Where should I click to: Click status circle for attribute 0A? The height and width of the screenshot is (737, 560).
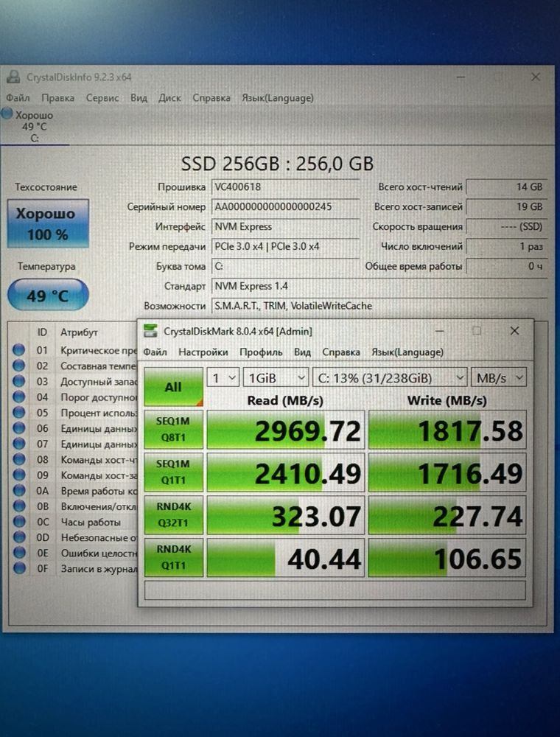pos(19,490)
